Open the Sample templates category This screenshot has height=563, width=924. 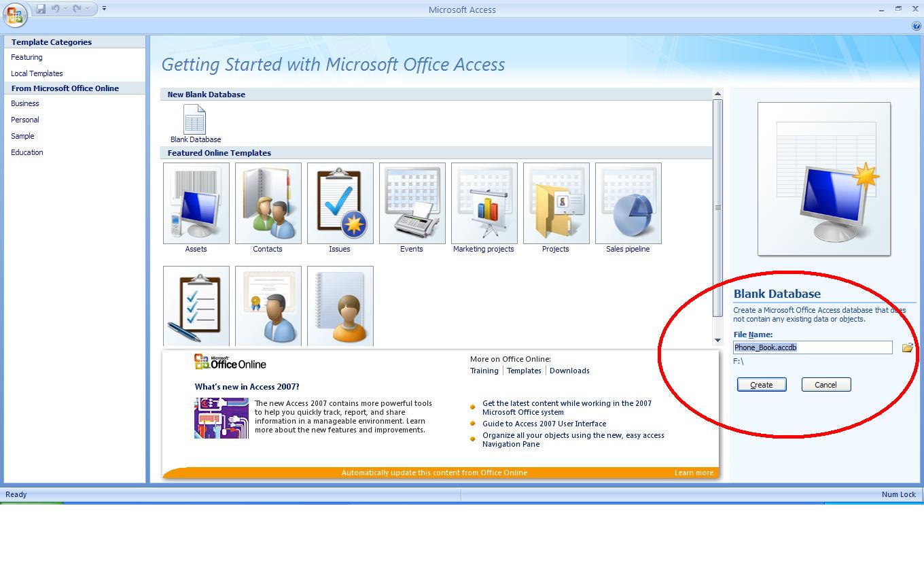(22, 136)
